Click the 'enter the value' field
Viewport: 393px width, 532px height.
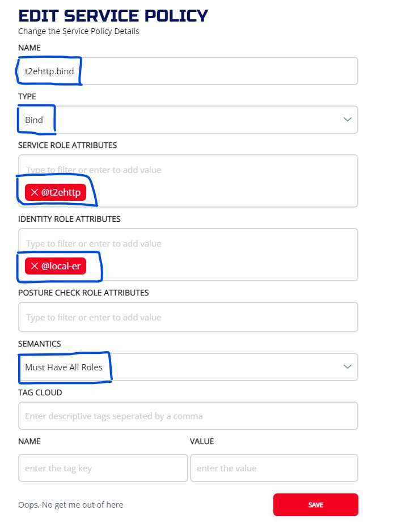point(274,468)
